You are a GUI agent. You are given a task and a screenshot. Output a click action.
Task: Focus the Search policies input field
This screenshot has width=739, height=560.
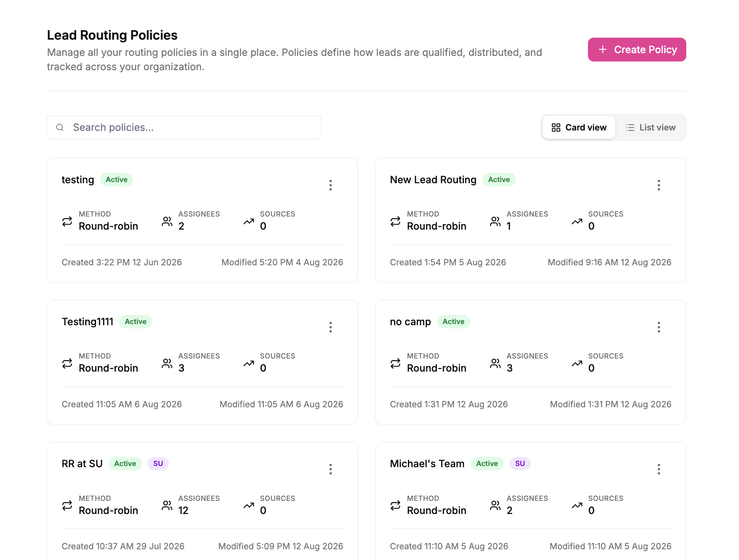point(184,127)
